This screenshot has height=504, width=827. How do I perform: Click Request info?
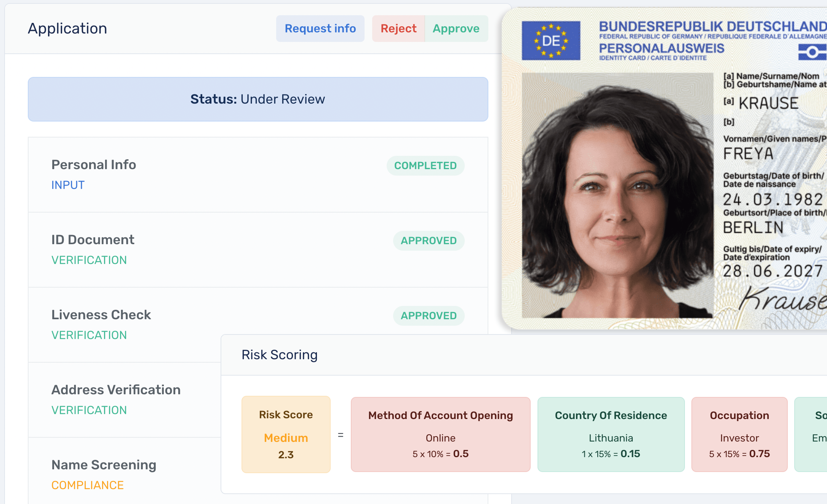click(x=320, y=28)
